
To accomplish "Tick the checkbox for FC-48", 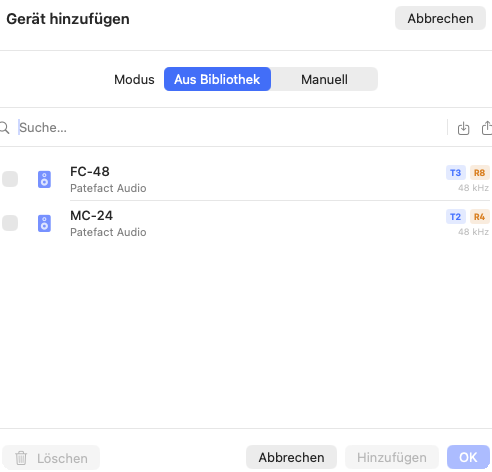I will pyautogui.click(x=10, y=179).
